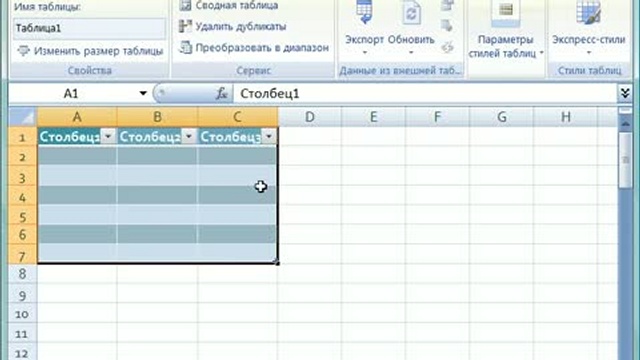Click the Select All corner of the sheet
The width and height of the screenshot is (640, 360).
coord(23,117)
